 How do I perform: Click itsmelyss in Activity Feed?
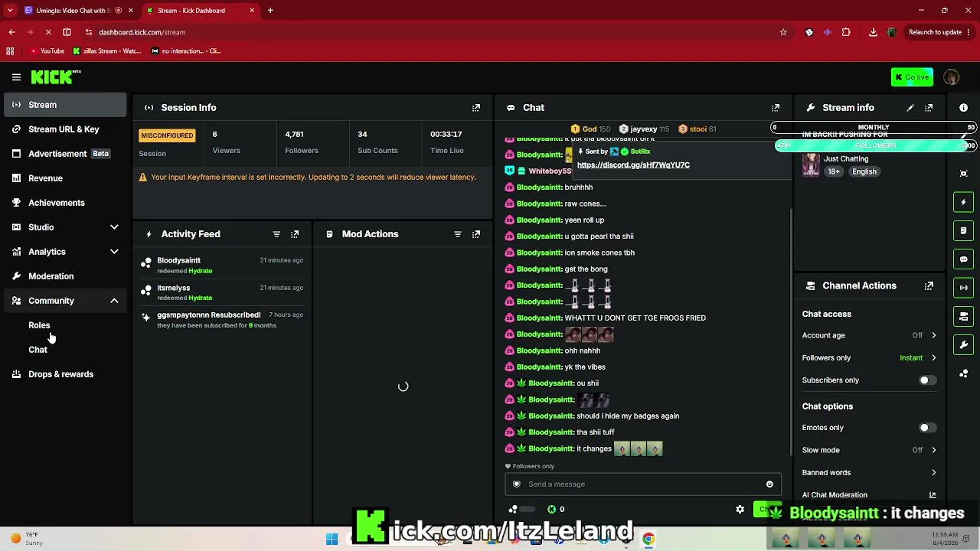173,289
